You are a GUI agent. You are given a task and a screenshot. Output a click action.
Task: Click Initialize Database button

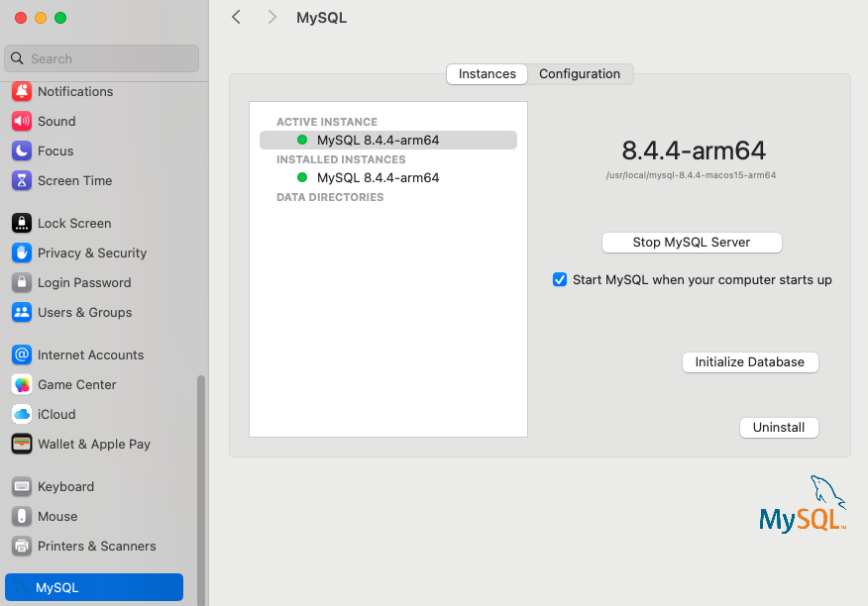pyautogui.click(x=750, y=362)
